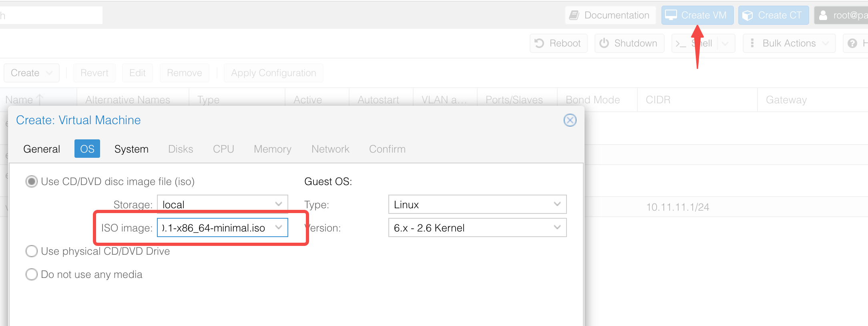Open Documentation via its book icon
Image resolution: width=868 pixels, height=326 pixels.
(574, 15)
